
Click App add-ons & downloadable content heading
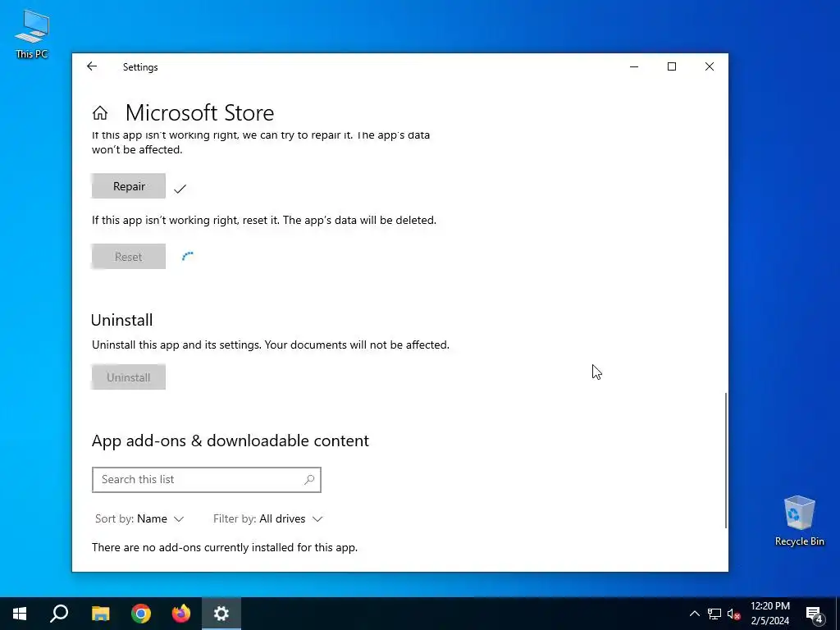[x=231, y=441]
